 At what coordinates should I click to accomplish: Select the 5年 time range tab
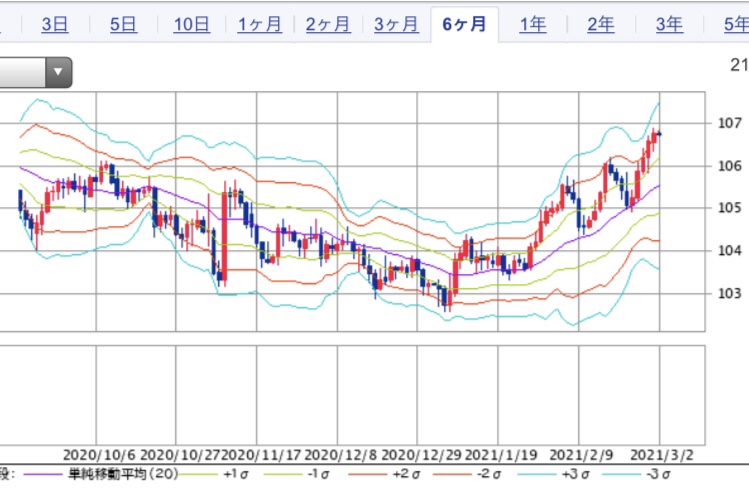click(x=737, y=24)
